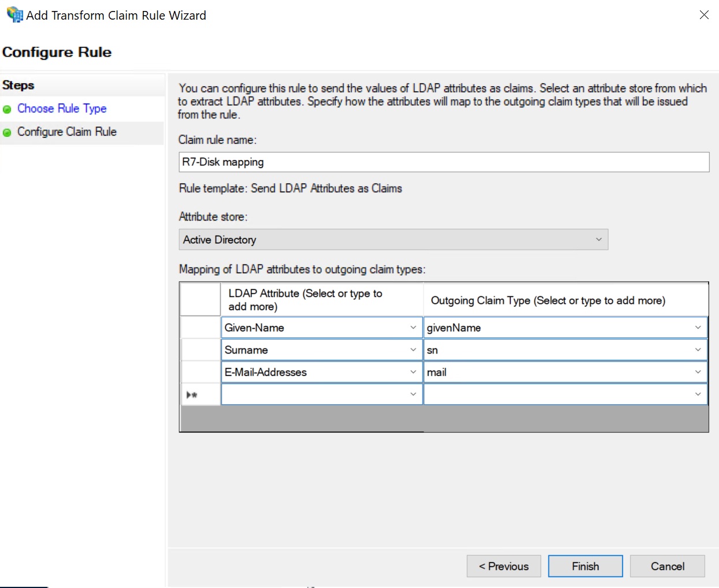The height and width of the screenshot is (588, 719).
Task: Click the LDAP Attribute column header
Action: [322, 300]
